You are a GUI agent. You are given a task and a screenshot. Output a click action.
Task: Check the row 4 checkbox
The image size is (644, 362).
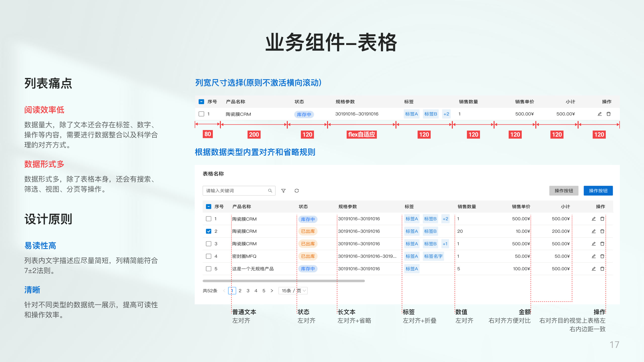[x=209, y=256]
